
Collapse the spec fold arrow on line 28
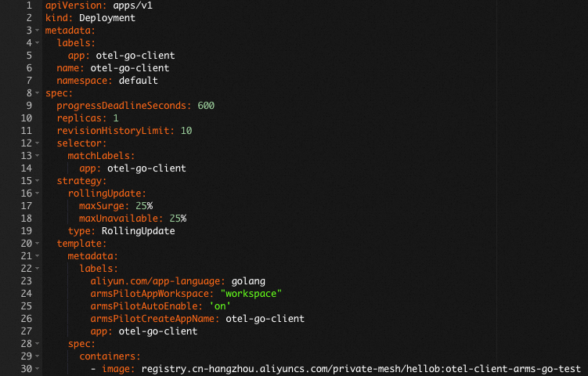point(37,344)
